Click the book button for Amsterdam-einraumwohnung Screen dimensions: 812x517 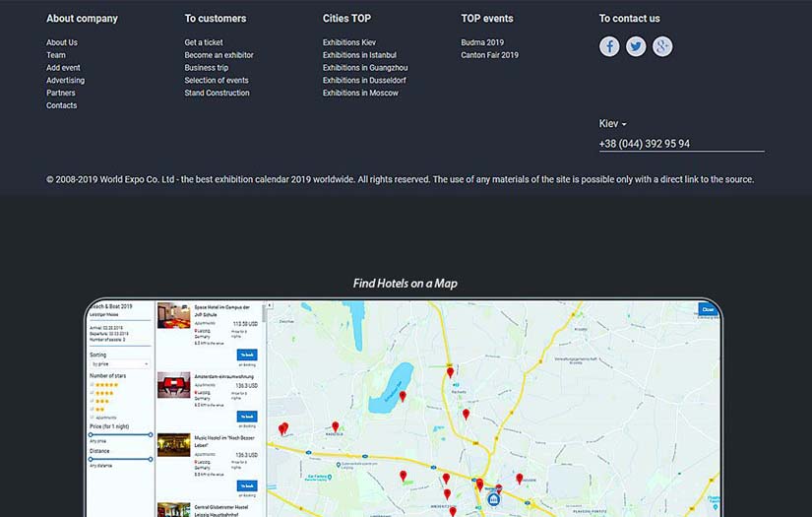(247, 417)
